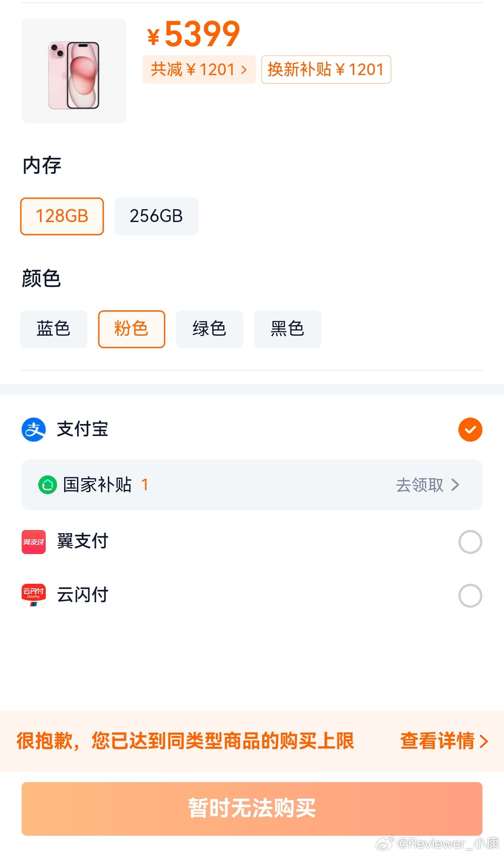Image resolution: width=504 pixels, height=856 pixels.
Task: Choose the 黑色 color option
Action: tap(287, 329)
